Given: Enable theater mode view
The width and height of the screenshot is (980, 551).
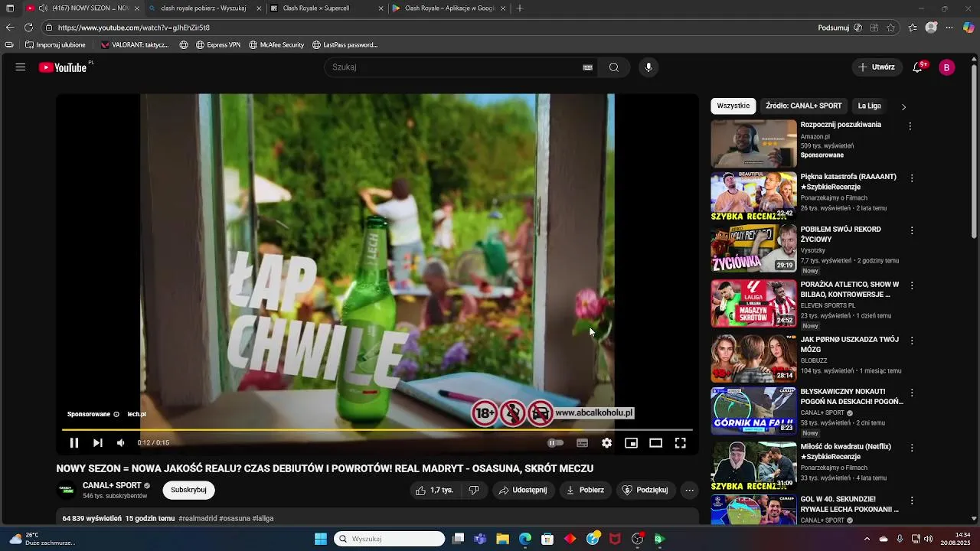Looking at the screenshot, I should click(655, 442).
